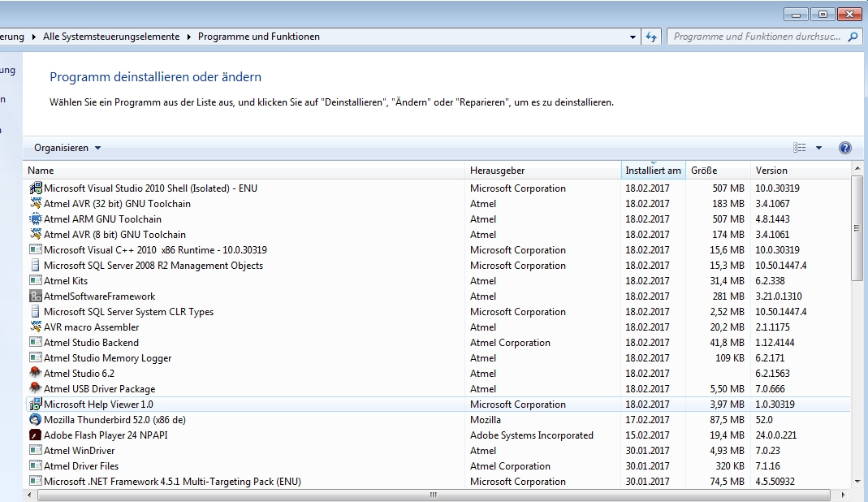This screenshot has height=502, width=868.
Task: Click the Mozilla Thunderbird icon
Action: (36, 419)
